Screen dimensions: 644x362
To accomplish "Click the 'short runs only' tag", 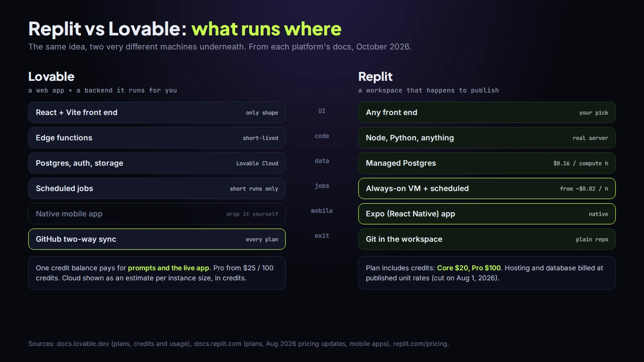I will [254, 189].
